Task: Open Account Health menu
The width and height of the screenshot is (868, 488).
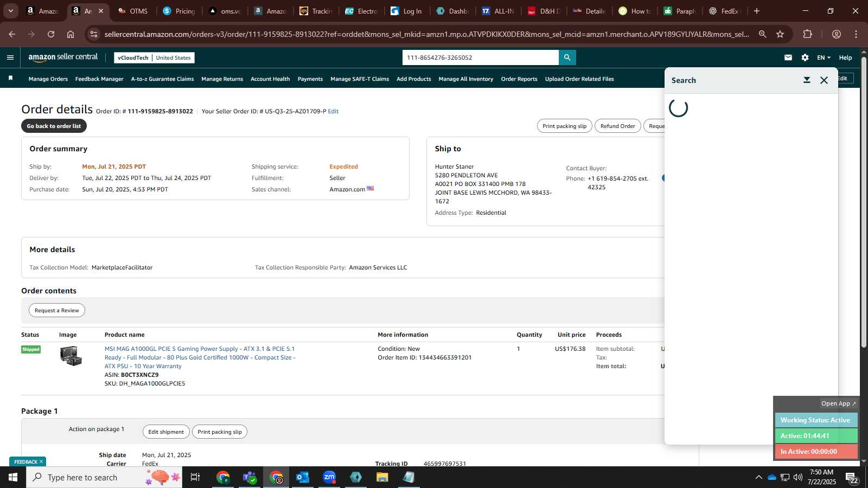Action: [x=270, y=79]
